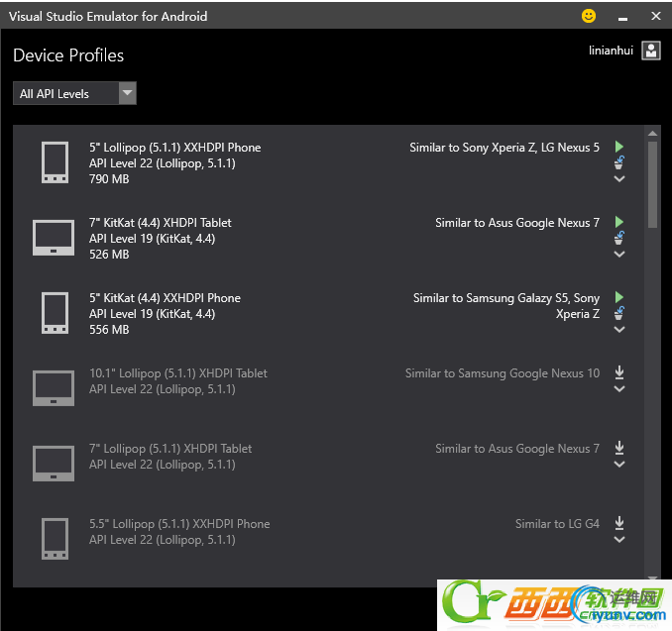Click the device list scrollbar thumb
The image size is (672, 631).
(x=652, y=185)
